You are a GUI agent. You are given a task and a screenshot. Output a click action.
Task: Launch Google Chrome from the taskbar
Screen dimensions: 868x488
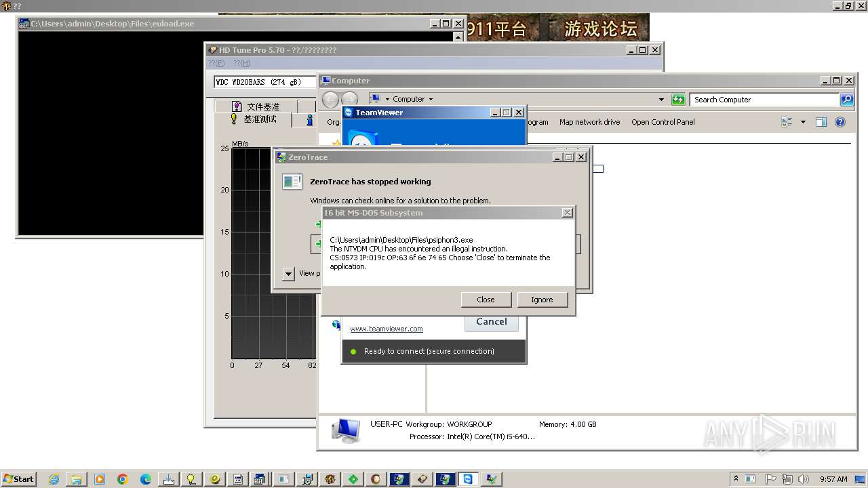point(123,479)
